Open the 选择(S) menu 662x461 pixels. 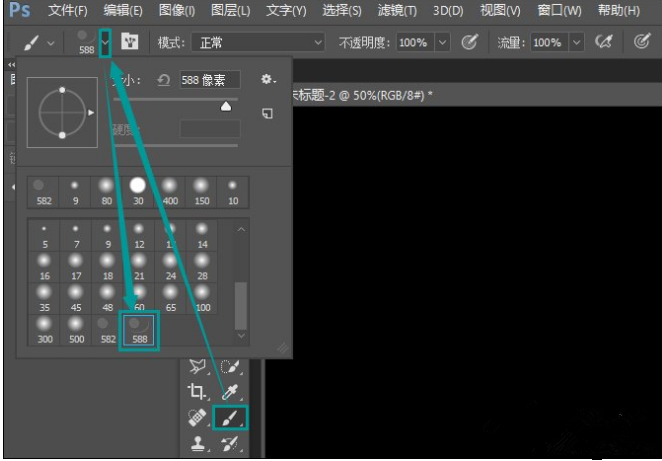point(342,11)
